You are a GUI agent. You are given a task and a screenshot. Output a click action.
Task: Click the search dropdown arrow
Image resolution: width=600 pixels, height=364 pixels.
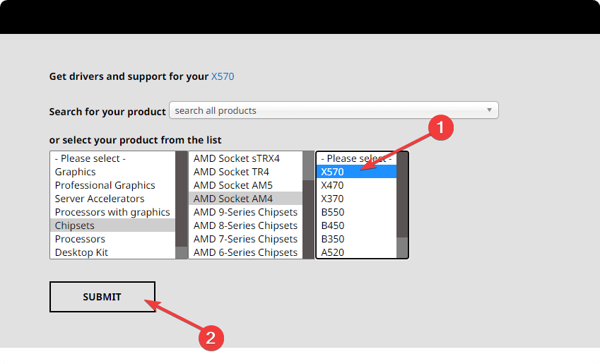tap(489, 110)
